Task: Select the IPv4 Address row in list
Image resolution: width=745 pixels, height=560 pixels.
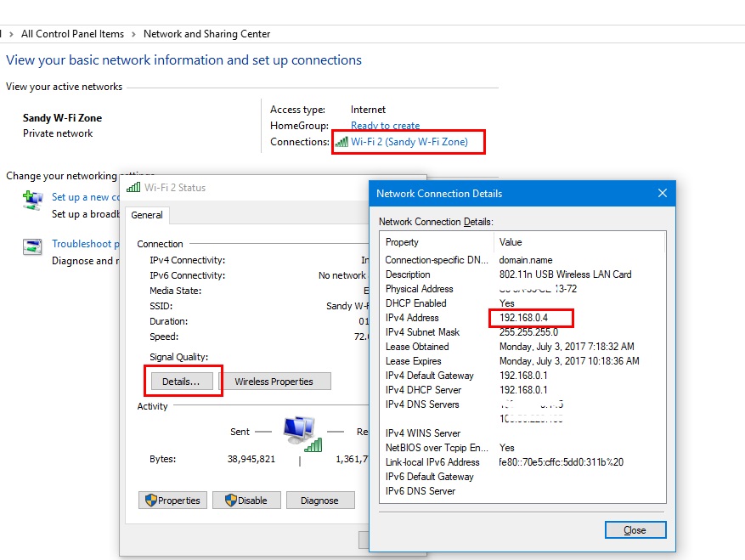Action: (x=522, y=318)
